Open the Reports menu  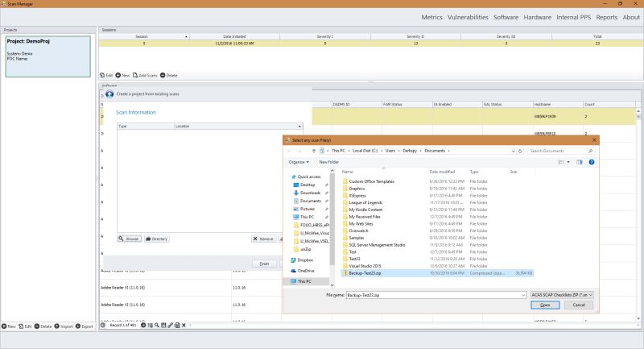607,17
